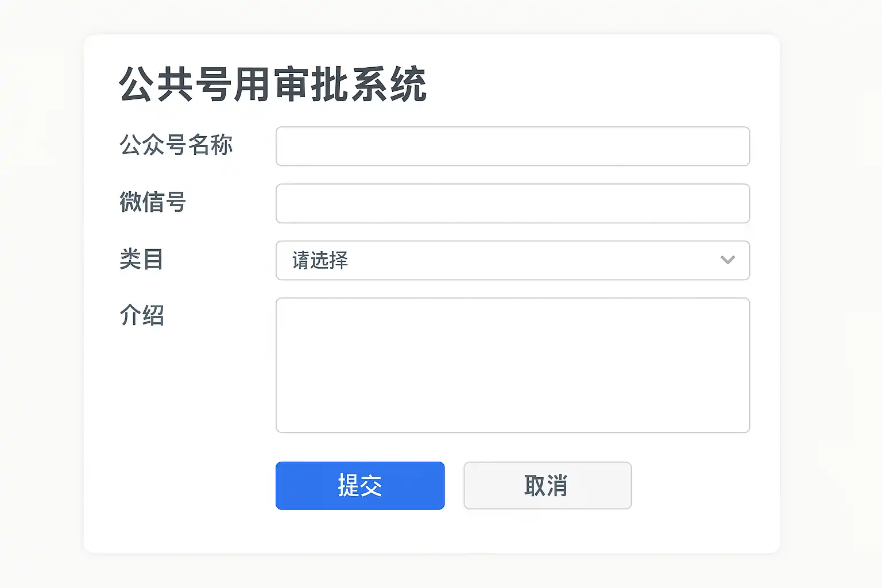Click into the 微信号 input box
This screenshot has height=588, width=882.
[x=512, y=203]
